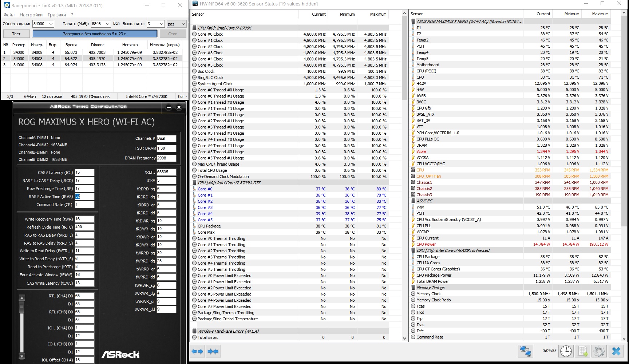
Task: Select the 405.1970 ГФлопс cell in LinX row 2
Action: coord(97,59)
